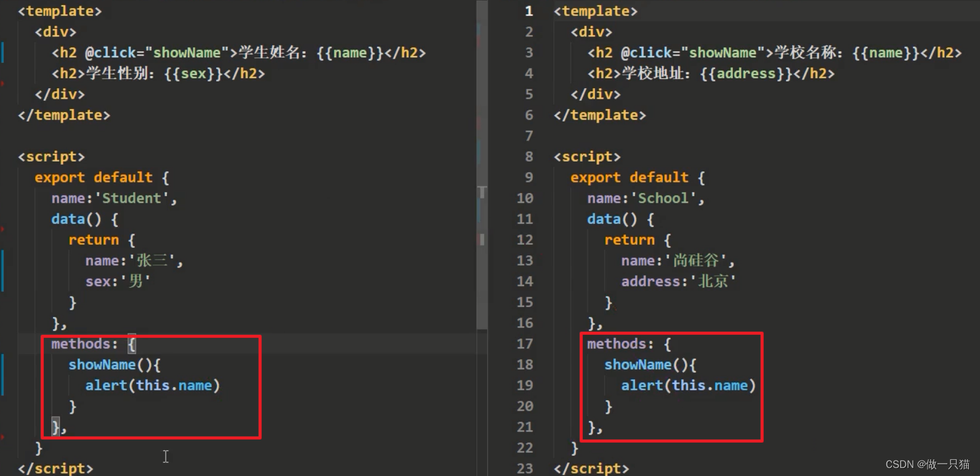980x476 pixels.
Task: Click line number 20 in the right editor
Action: tap(525, 406)
